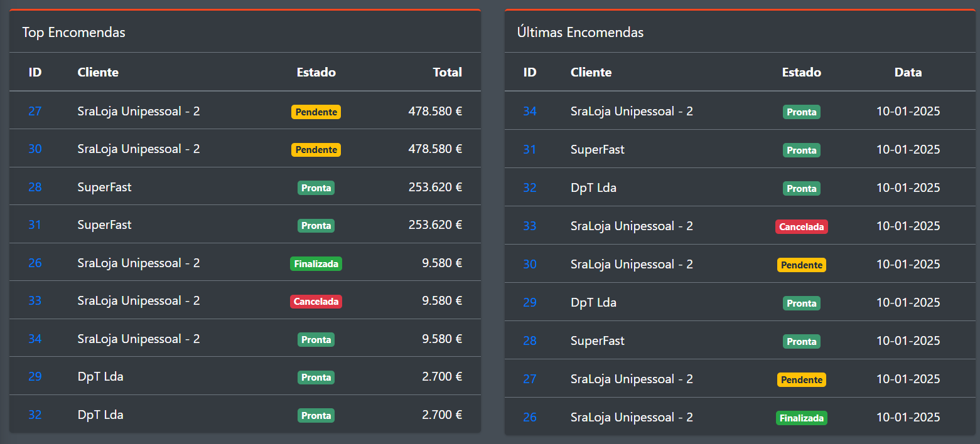
Task: Open order 27 link in Top Encomendas
Action: click(x=35, y=111)
